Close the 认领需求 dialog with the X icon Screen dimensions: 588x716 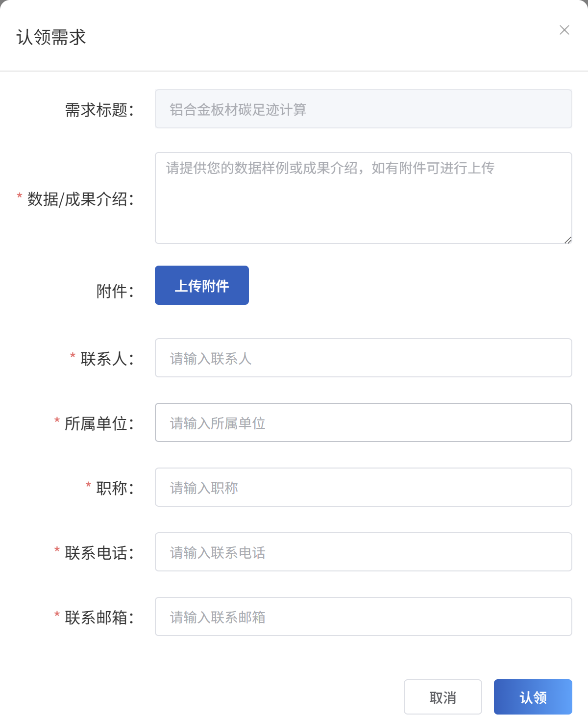click(x=564, y=30)
